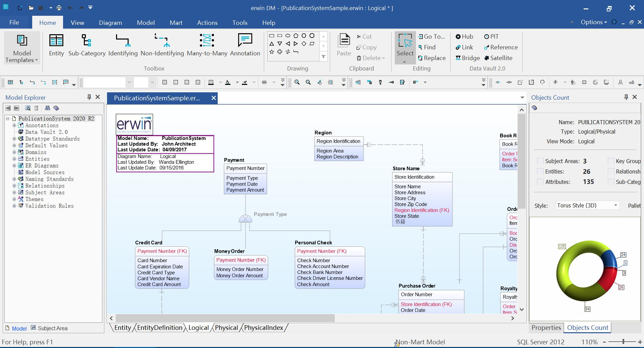Click the italic formatting toolbar button
644x348 pixels.
point(175,82)
